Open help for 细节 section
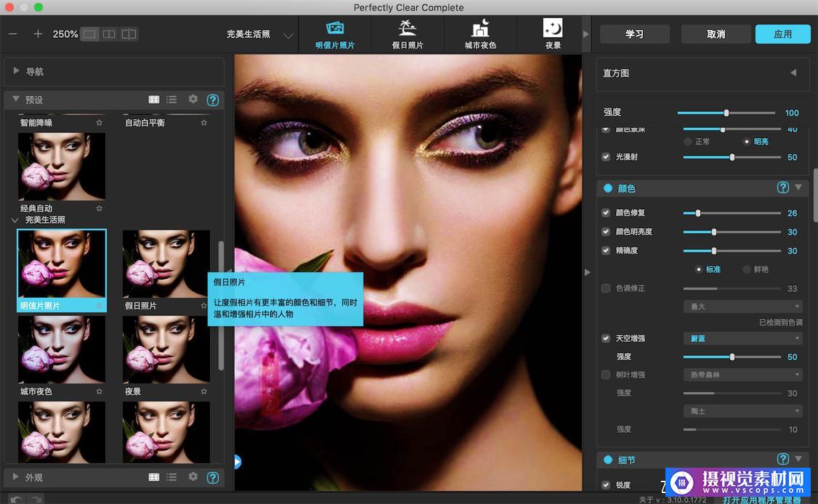Viewport: 818px width, 504px height. [782, 458]
